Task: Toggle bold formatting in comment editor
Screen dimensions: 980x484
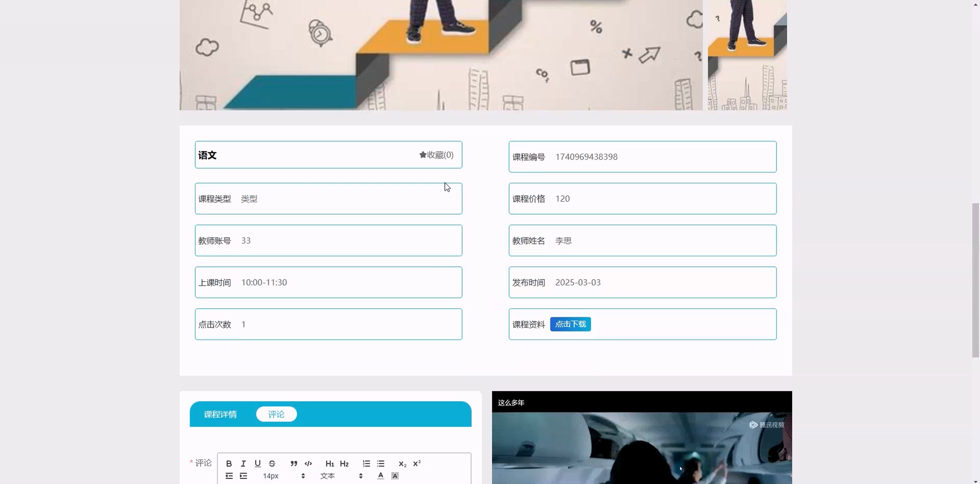Action: point(229,463)
